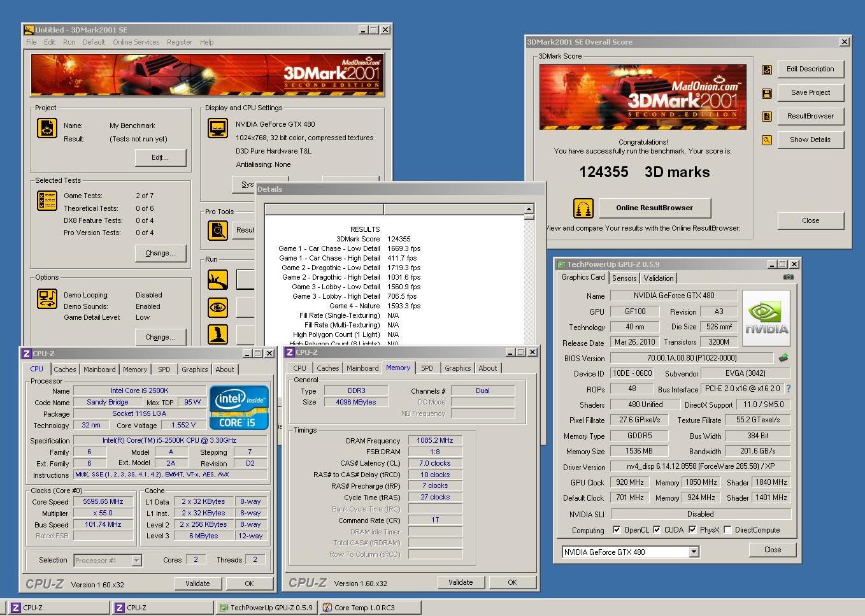Click the Edit Description button

(x=810, y=69)
